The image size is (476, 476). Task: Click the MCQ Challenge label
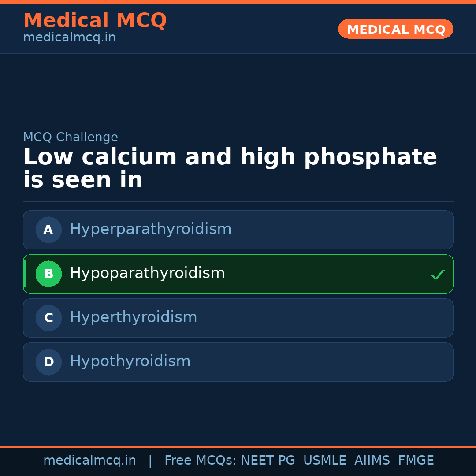point(71,137)
